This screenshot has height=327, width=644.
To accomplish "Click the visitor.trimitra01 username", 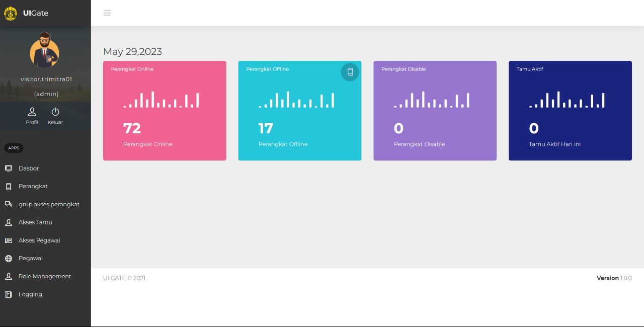I will click(46, 79).
